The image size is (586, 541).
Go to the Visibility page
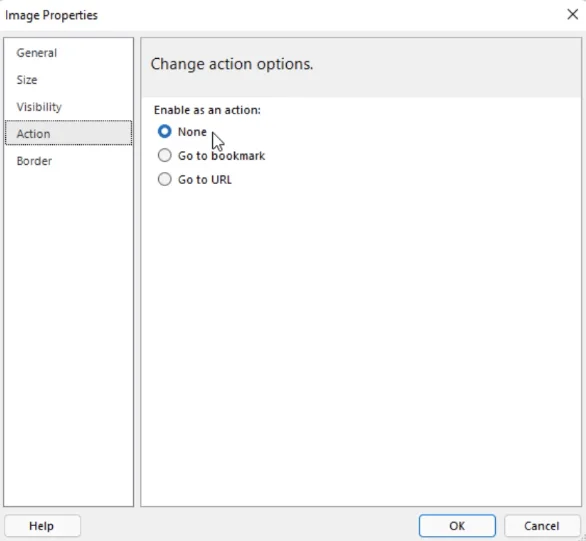pyautogui.click(x=68, y=107)
